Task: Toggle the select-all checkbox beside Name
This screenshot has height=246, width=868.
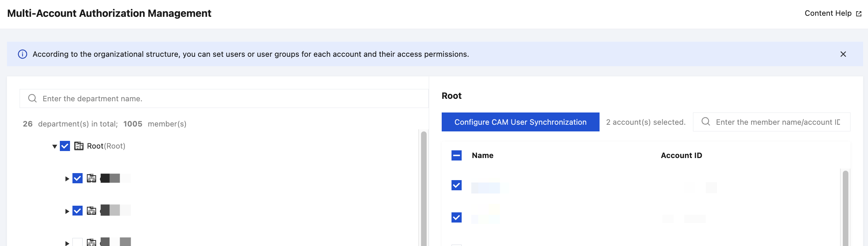Action: point(457,155)
